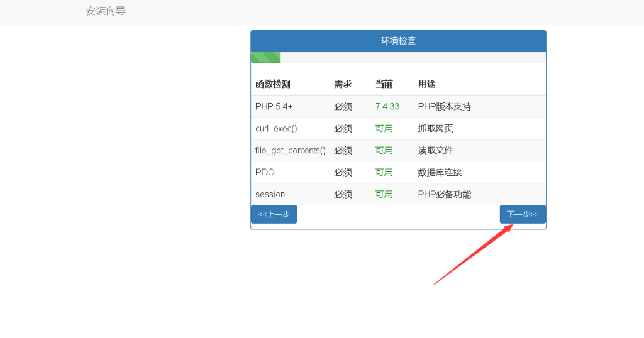Click 必须 requirement in PHP 5.4+ row
This screenshot has height=338, width=644.
tap(343, 107)
